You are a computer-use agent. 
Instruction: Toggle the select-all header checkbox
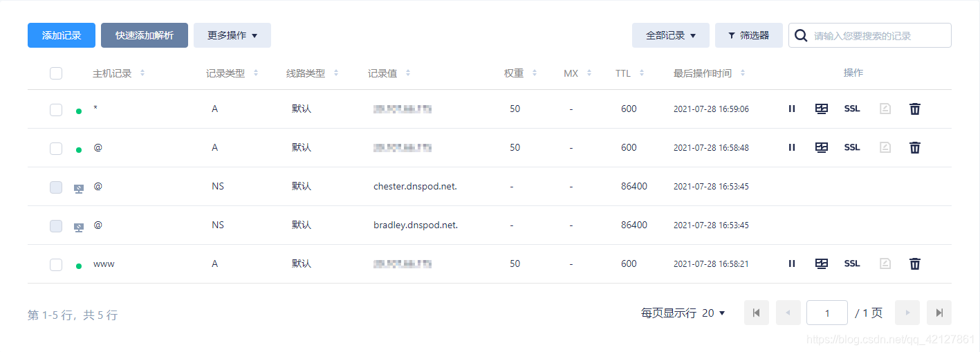[56, 73]
